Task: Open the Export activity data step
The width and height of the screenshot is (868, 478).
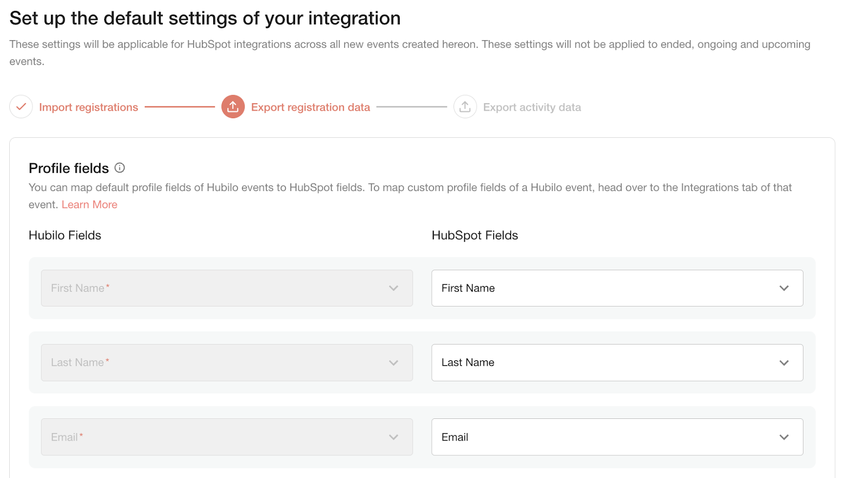Action: [x=532, y=107]
